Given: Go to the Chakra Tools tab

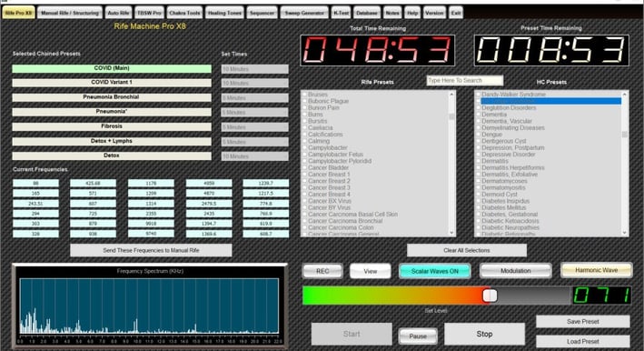Looking at the screenshot, I should (184, 13).
